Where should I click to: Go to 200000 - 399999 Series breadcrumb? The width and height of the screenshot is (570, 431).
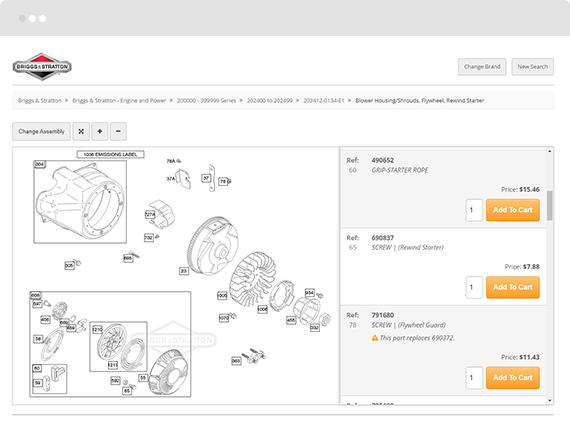pyautogui.click(x=206, y=100)
